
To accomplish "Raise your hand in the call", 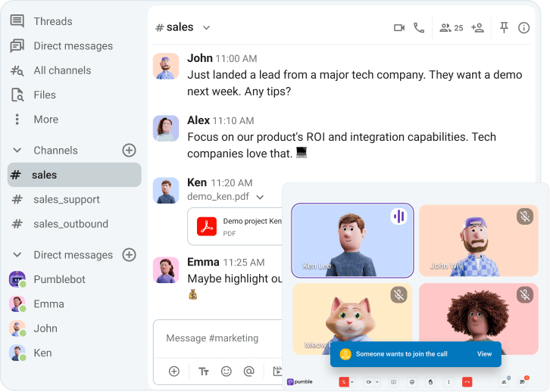I will click(430, 382).
